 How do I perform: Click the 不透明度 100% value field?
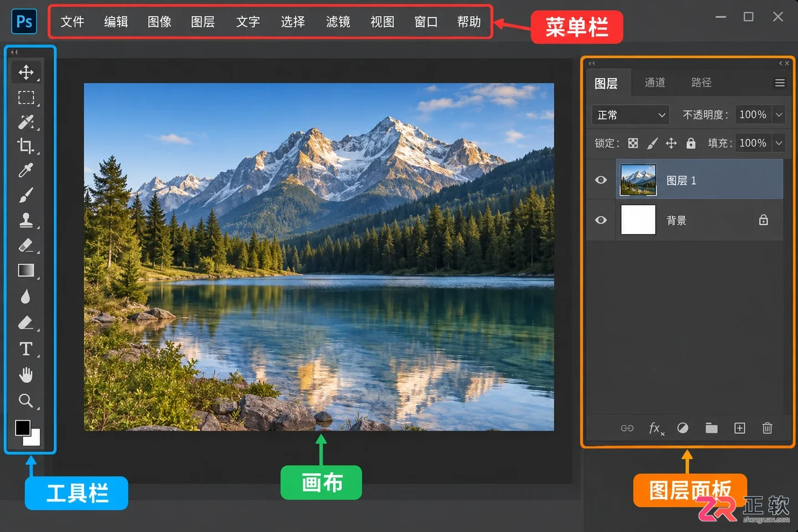[753, 115]
